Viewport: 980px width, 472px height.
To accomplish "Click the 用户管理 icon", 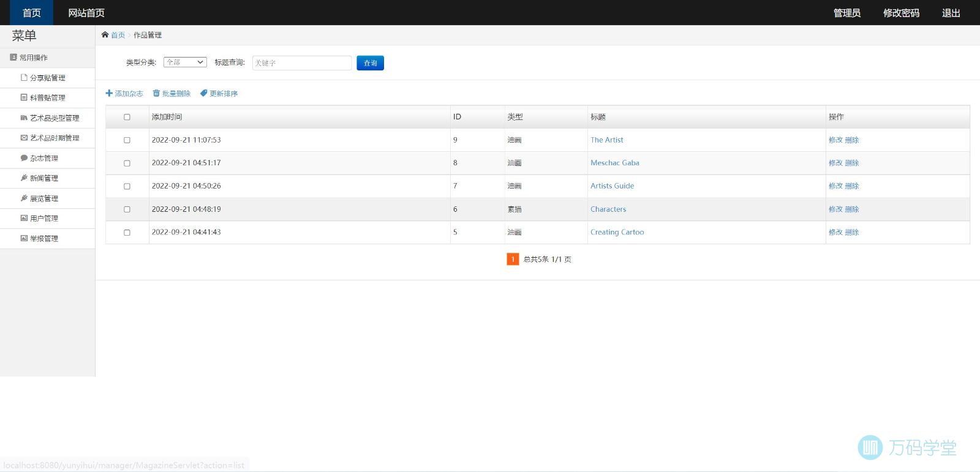I will [24, 218].
